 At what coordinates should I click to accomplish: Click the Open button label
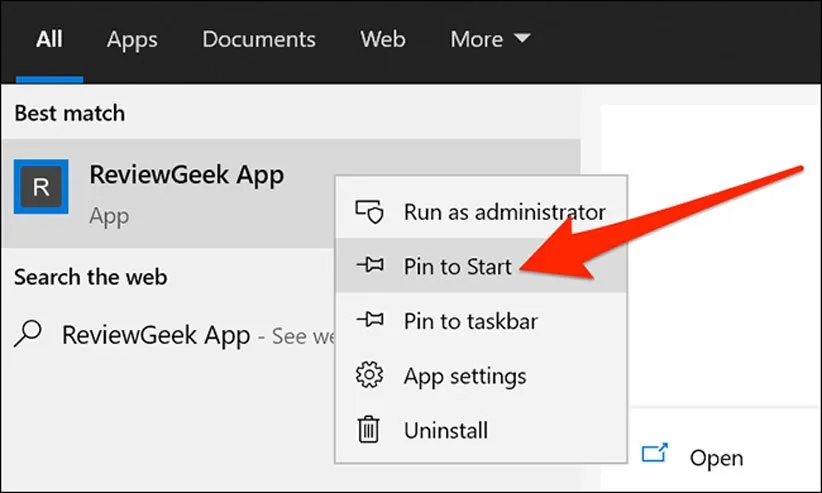[716, 458]
